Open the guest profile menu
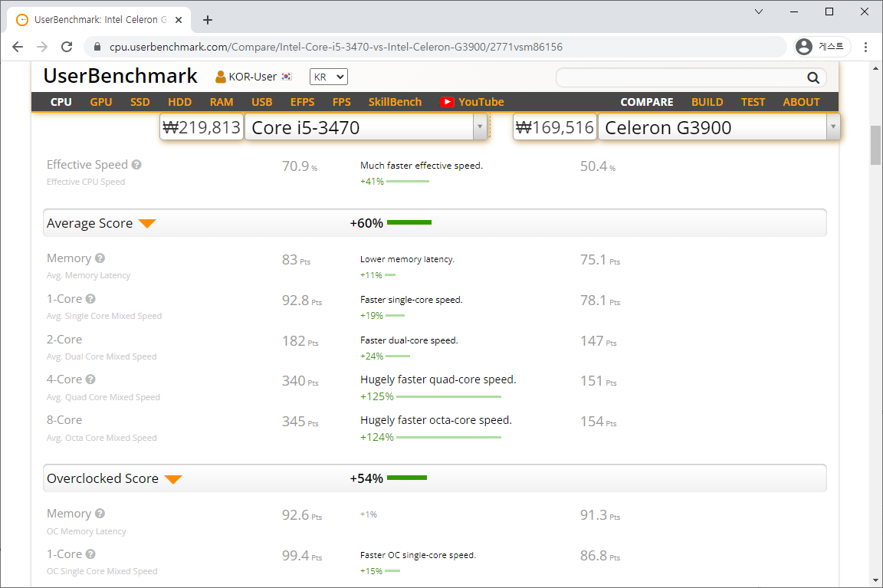The height and width of the screenshot is (588, 883). point(822,47)
